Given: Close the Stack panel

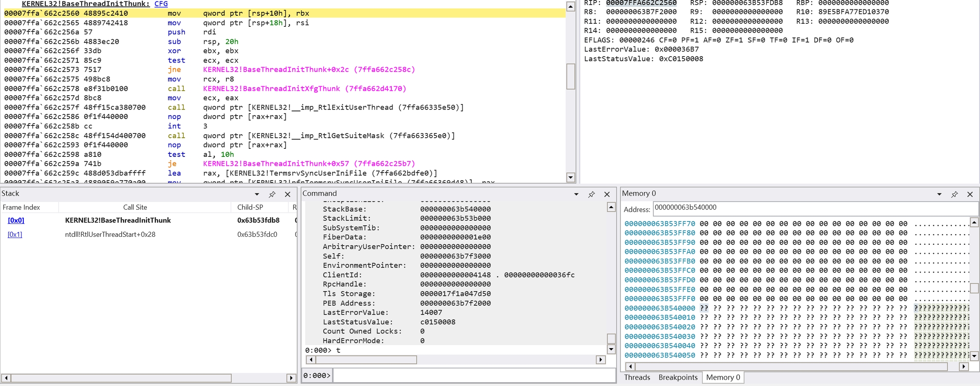Looking at the screenshot, I should point(288,194).
